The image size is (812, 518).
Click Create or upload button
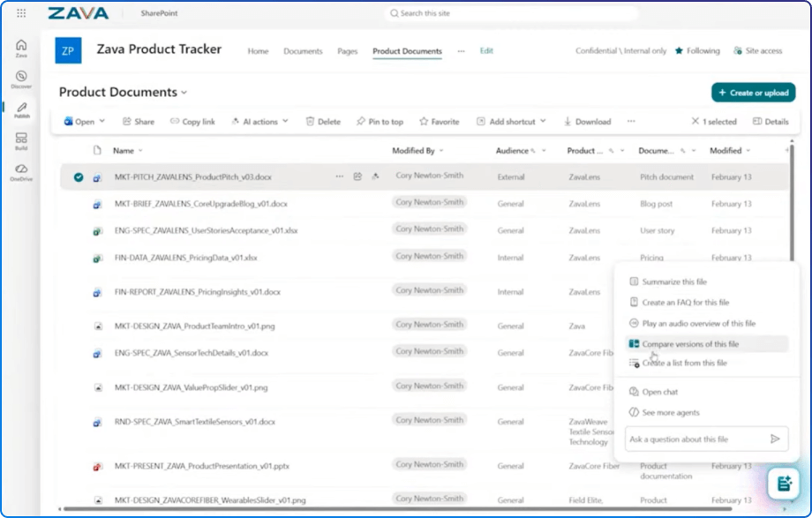[754, 93]
